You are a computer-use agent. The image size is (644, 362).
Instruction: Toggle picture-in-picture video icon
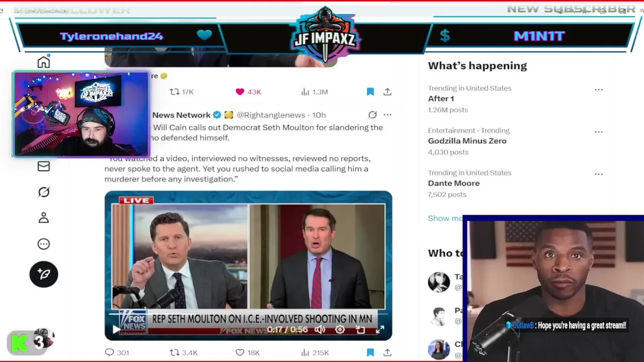tap(360, 330)
